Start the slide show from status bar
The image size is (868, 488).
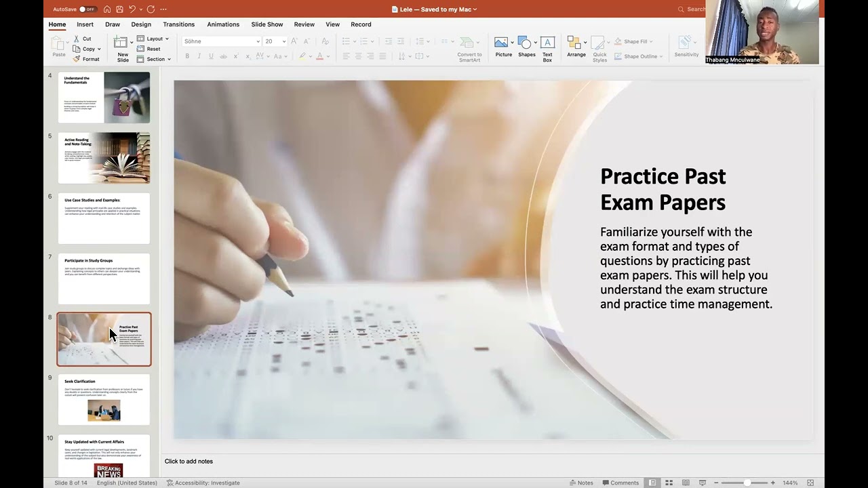click(x=702, y=483)
